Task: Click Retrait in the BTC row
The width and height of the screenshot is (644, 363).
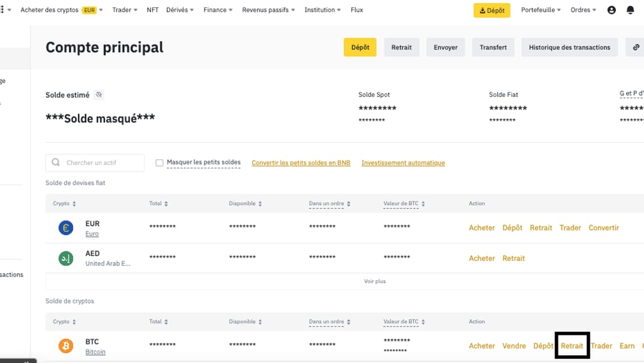Action: pos(572,346)
